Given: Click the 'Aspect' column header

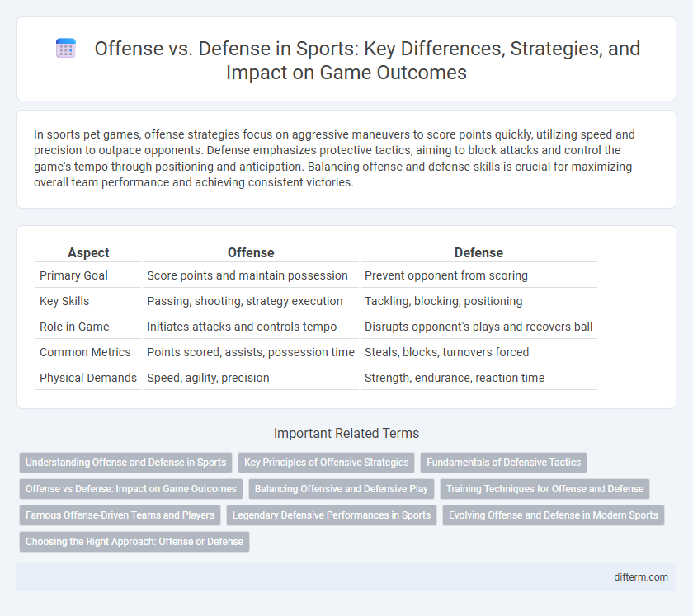Looking at the screenshot, I should (x=88, y=253).
